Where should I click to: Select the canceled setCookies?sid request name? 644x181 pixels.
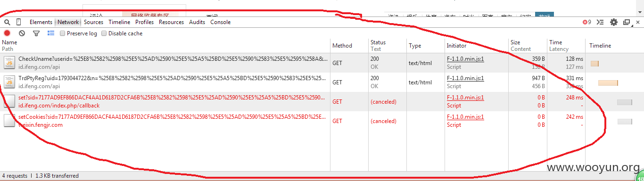click(173, 117)
